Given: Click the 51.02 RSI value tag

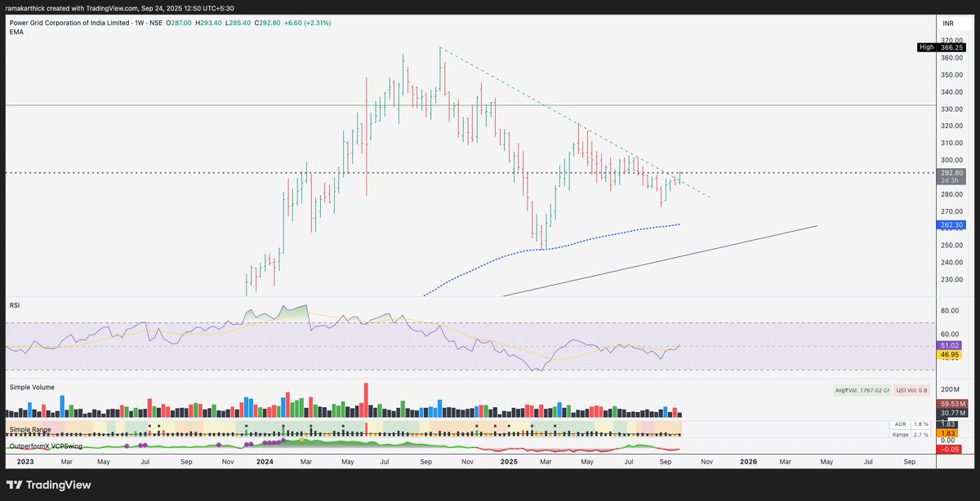Looking at the screenshot, I should (951, 346).
